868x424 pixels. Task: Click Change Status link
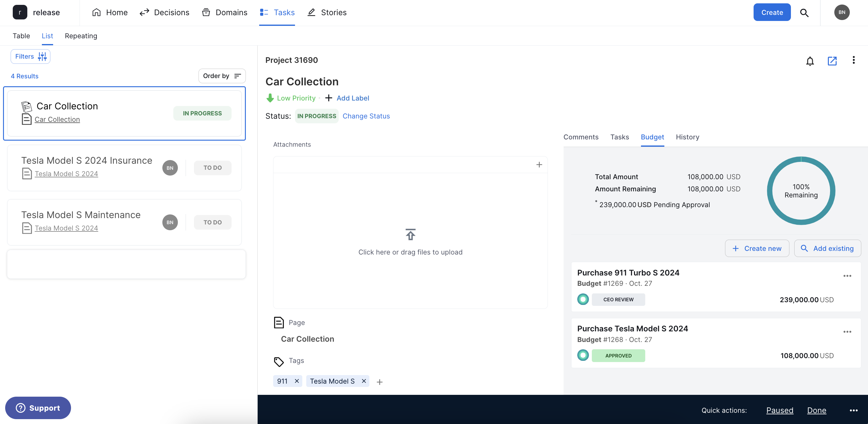(x=366, y=116)
